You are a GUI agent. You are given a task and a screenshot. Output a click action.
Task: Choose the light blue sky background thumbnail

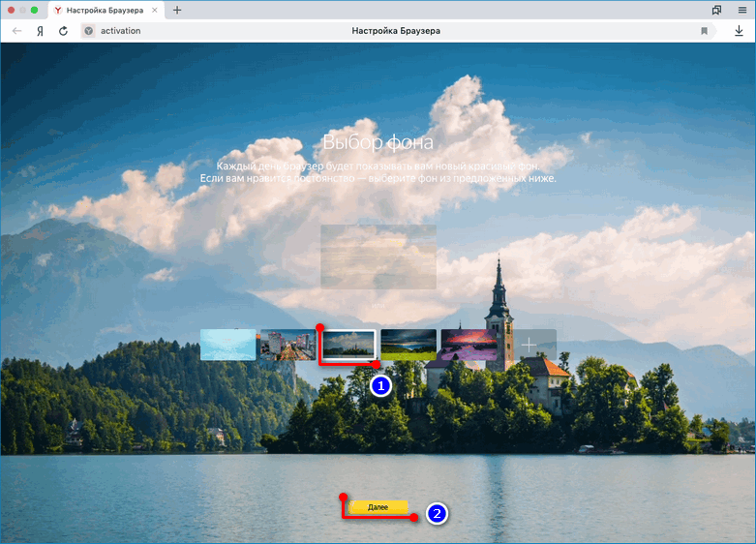pos(227,345)
